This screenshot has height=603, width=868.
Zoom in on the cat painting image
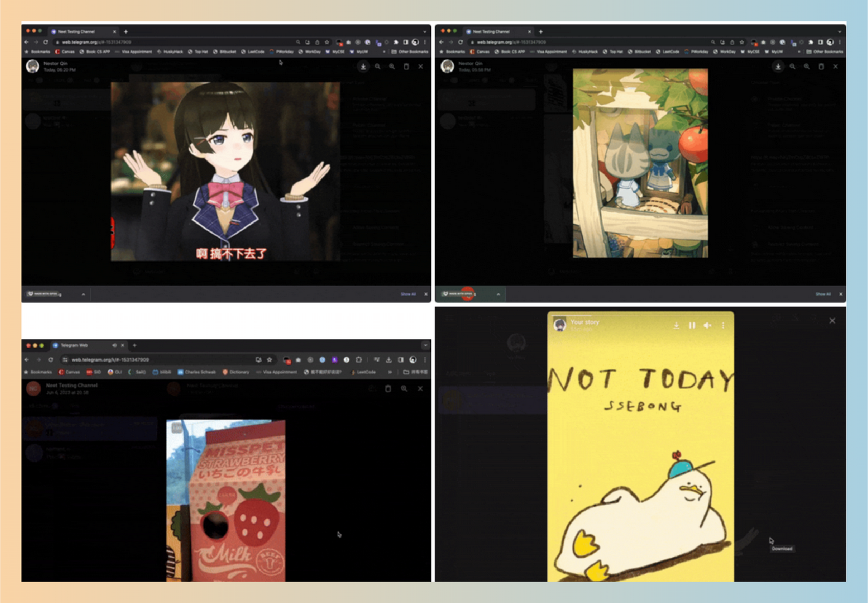(x=807, y=66)
